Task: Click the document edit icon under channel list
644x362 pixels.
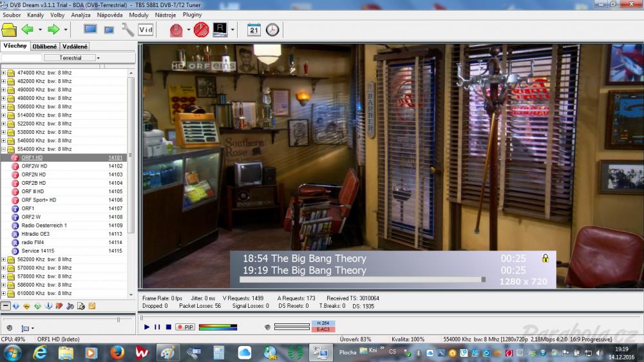Action: click(x=81, y=306)
